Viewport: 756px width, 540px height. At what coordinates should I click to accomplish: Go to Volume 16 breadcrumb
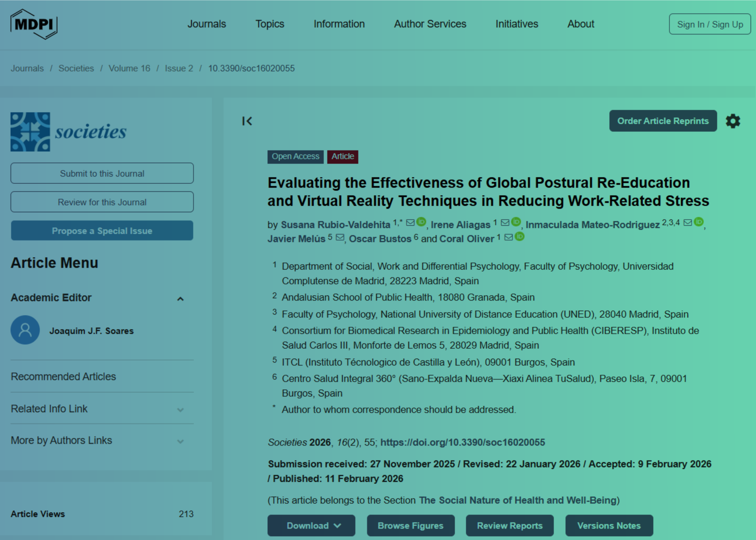coord(129,68)
